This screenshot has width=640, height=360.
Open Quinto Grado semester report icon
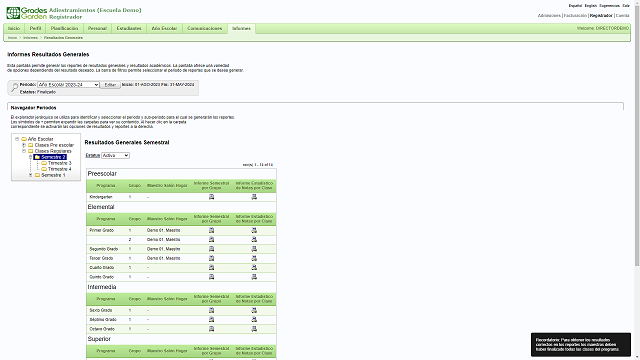(x=211, y=277)
